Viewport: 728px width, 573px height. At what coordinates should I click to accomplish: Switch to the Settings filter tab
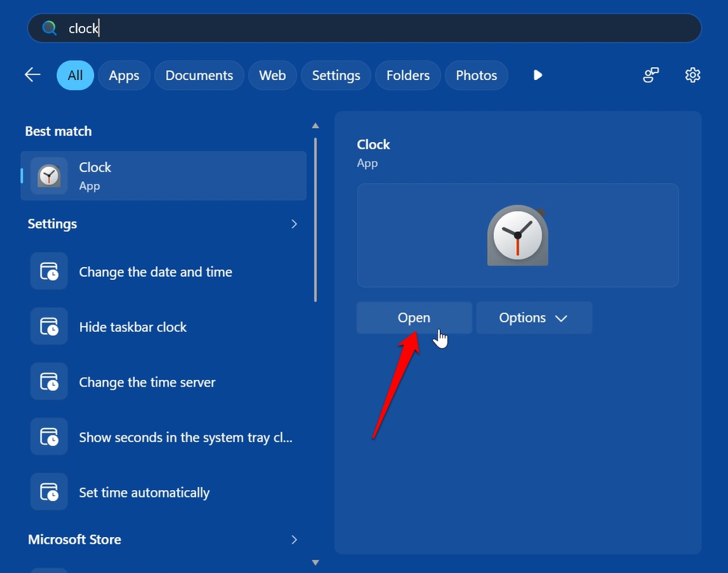[336, 76]
